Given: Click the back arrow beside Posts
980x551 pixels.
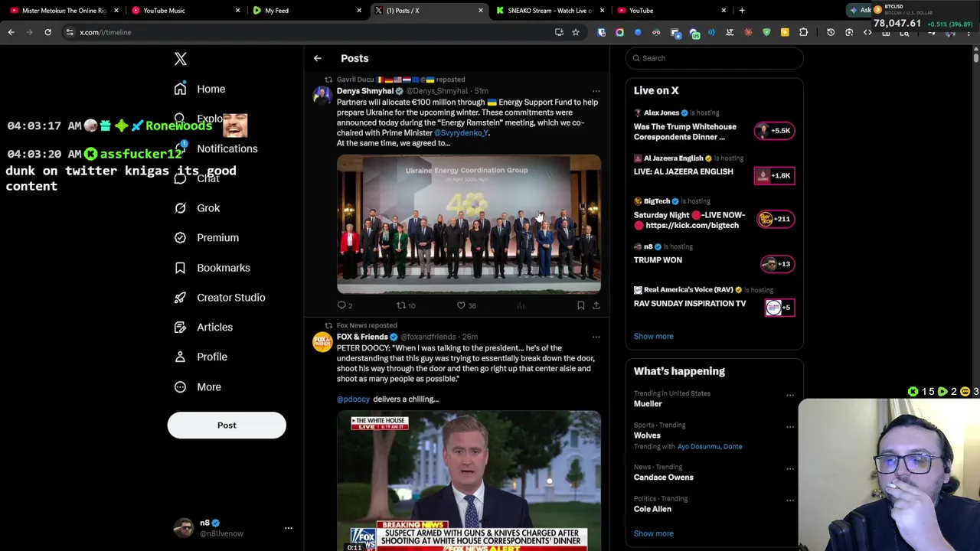Looking at the screenshot, I should click(317, 58).
